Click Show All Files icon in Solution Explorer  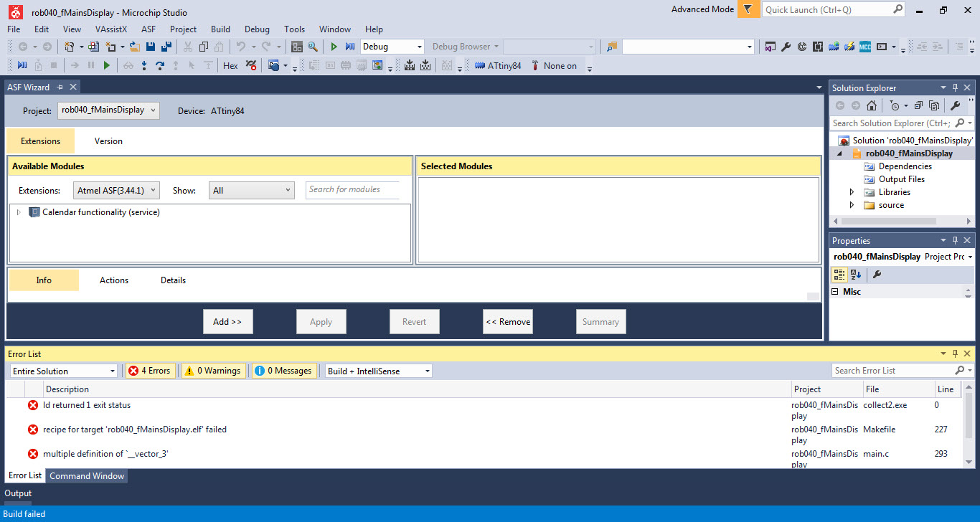pos(933,105)
